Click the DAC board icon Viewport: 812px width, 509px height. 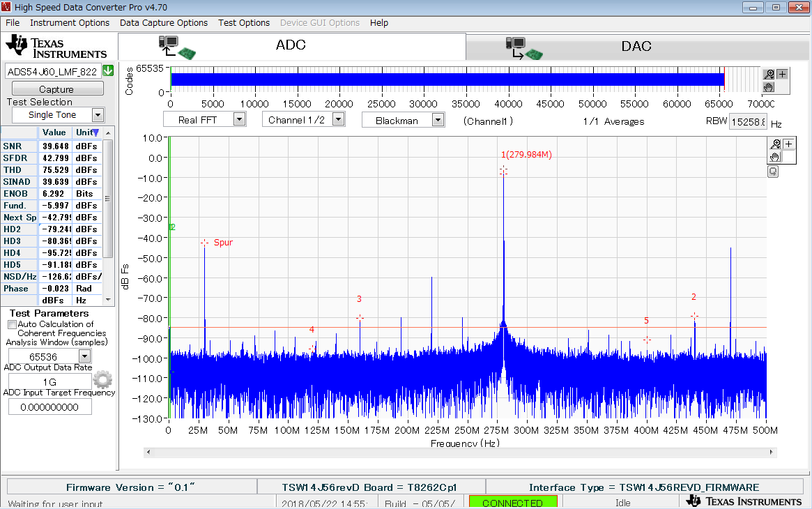524,49
